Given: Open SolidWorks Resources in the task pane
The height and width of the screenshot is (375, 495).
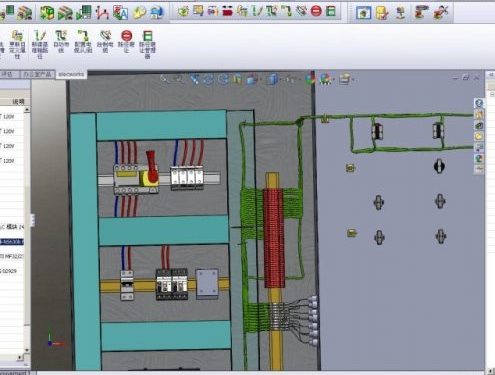Looking at the screenshot, I should pos(479,103).
